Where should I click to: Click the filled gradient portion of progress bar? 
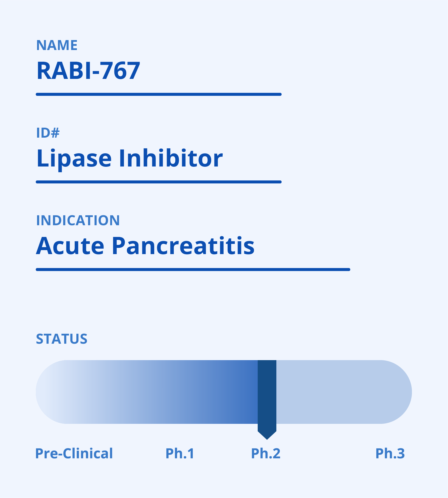pos(147,392)
